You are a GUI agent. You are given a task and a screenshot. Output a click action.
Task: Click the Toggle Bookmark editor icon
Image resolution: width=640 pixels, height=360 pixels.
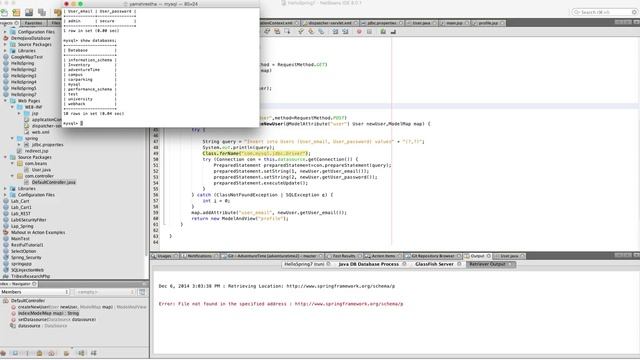pos(321,31)
